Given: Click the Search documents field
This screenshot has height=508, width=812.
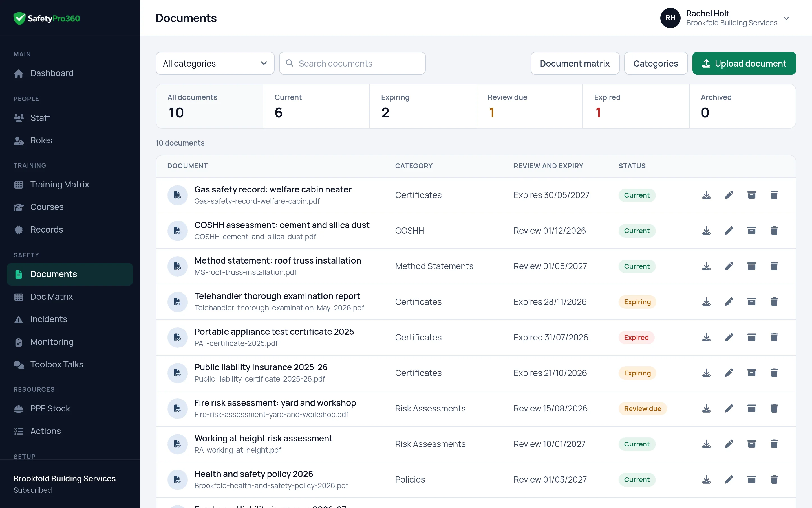Looking at the screenshot, I should [352, 63].
